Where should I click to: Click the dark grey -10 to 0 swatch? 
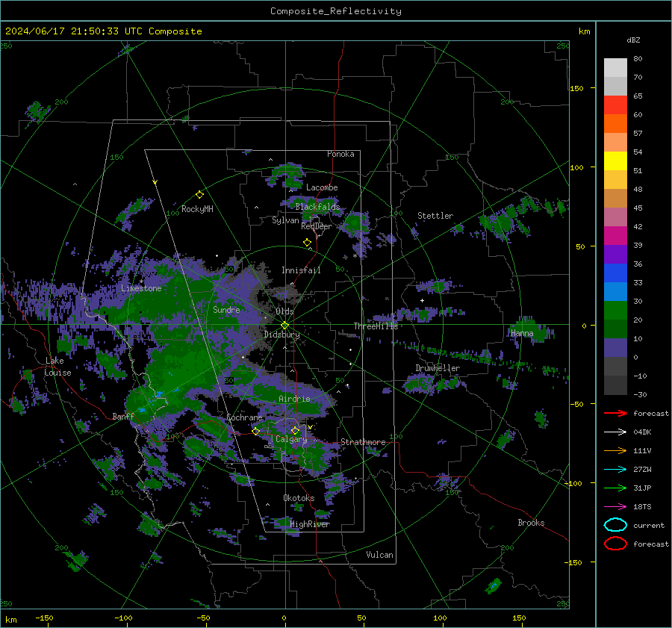615,367
